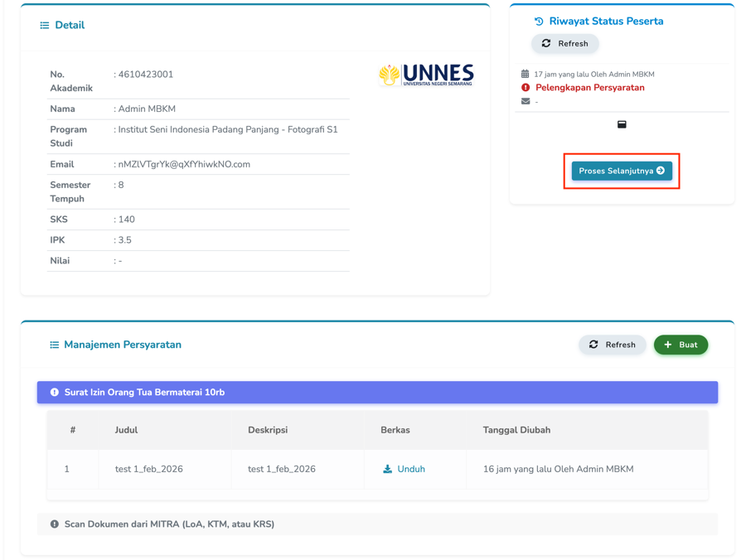Click the small card icon above Proses Selanjutnya
The height and width of the screenshot is (560, 746).
[622, 124]
